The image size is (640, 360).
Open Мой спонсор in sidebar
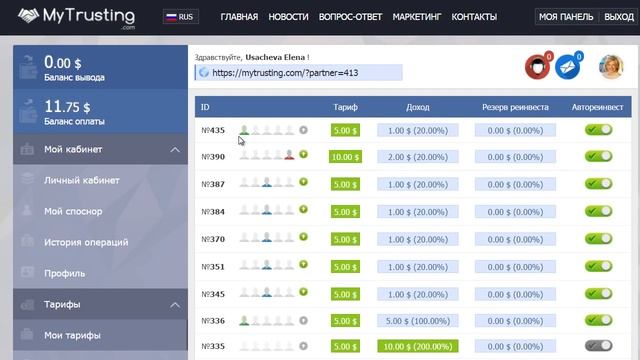click(100, 211)
